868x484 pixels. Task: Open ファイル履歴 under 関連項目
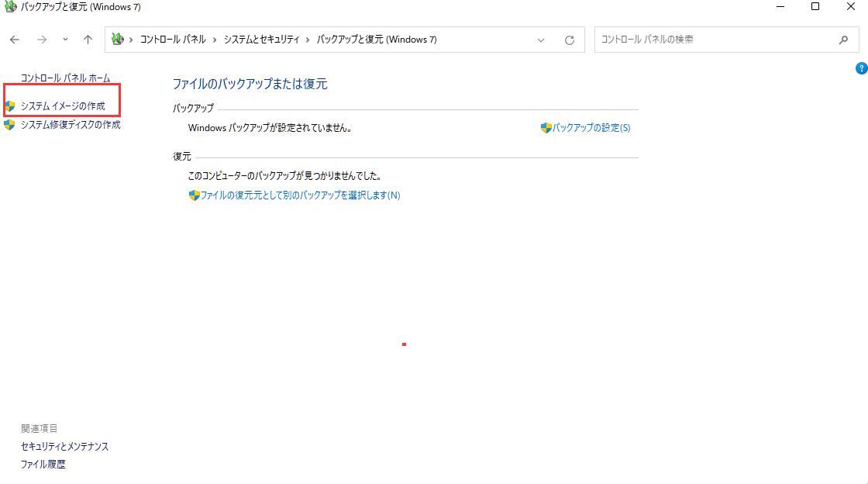click(43, 464)
